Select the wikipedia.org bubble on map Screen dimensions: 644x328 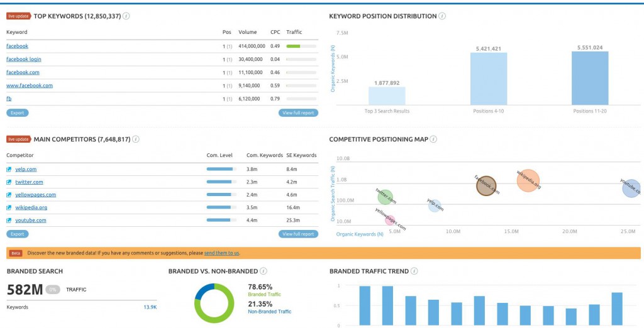click(528, 180)
